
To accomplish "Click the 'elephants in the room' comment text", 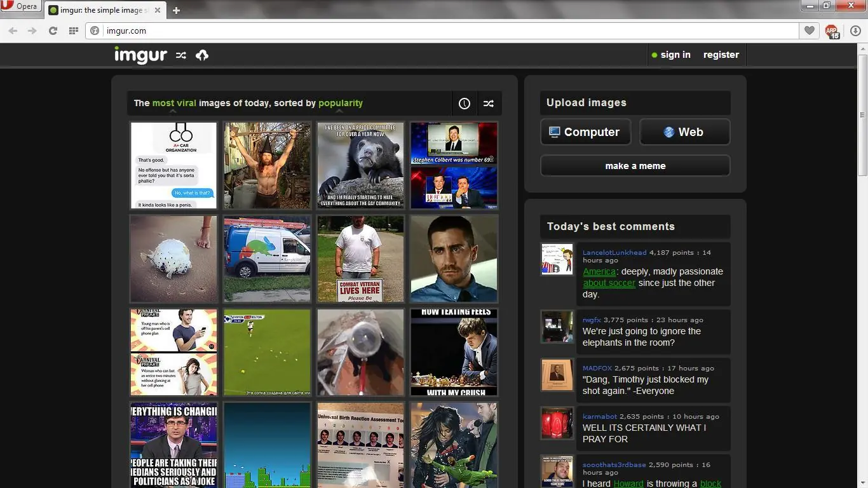I will [642, 337].
